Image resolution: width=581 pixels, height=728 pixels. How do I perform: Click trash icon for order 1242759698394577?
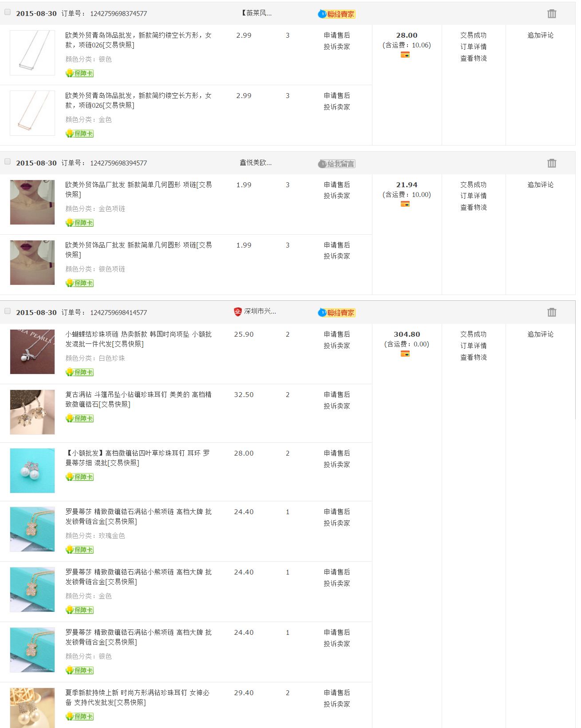551,163
